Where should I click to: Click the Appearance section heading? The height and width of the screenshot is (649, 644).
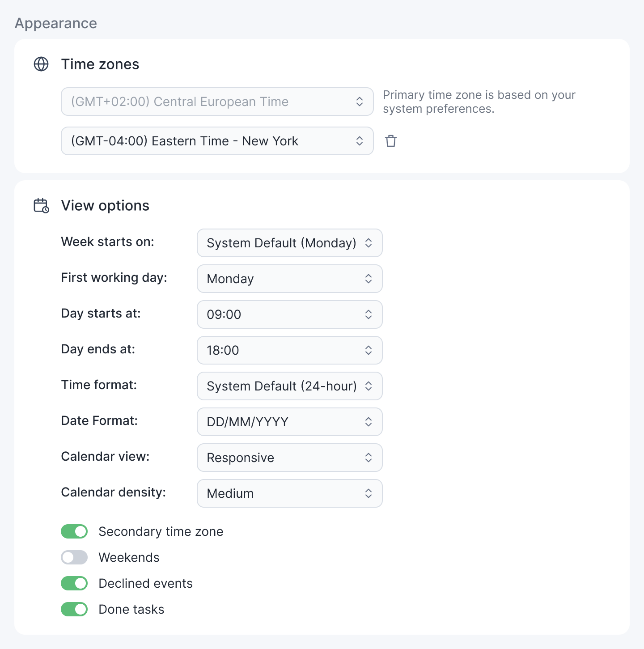[56, 23]
